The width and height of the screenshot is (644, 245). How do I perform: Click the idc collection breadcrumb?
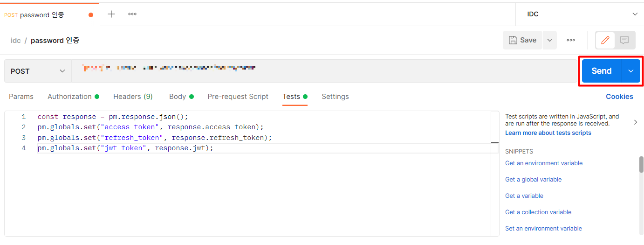[16, 41]
